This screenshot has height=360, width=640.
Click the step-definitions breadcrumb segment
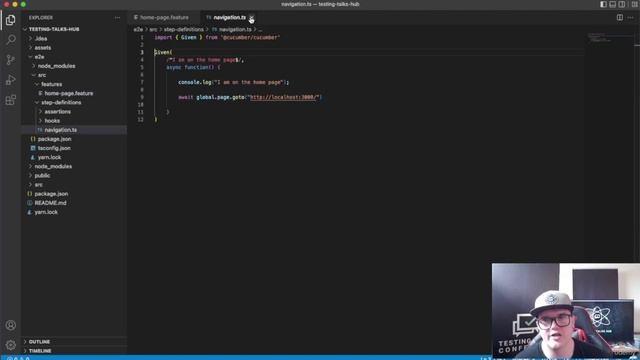point(184,29)
